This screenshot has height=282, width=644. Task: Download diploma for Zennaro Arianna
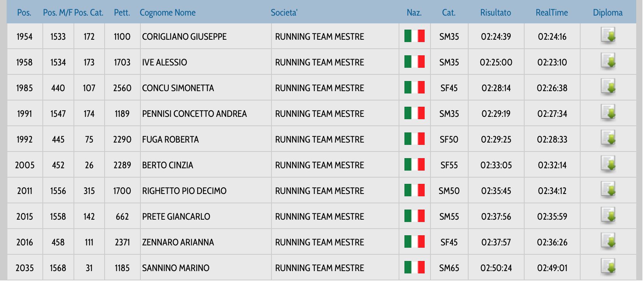pyautogui.click(x=608, y=241)
